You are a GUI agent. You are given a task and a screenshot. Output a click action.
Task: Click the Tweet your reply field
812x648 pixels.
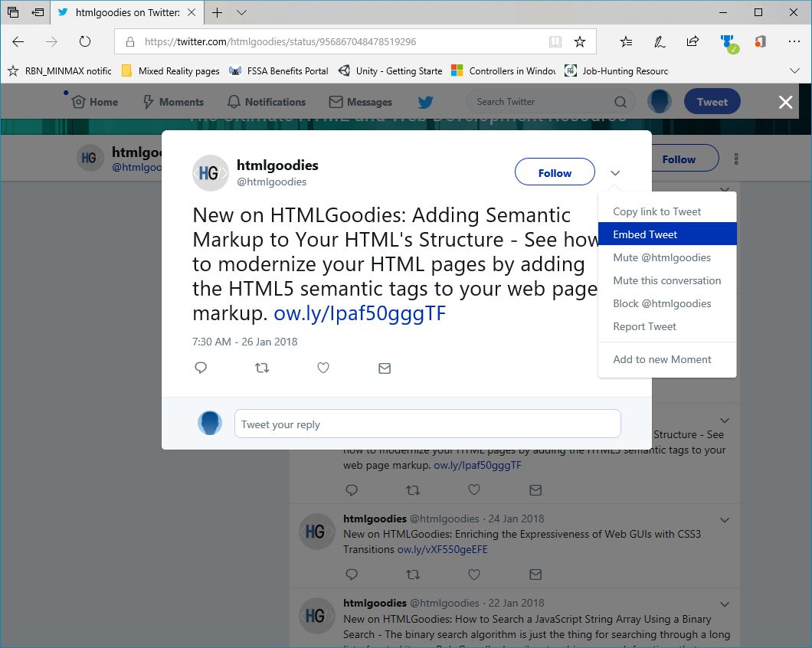427,424
